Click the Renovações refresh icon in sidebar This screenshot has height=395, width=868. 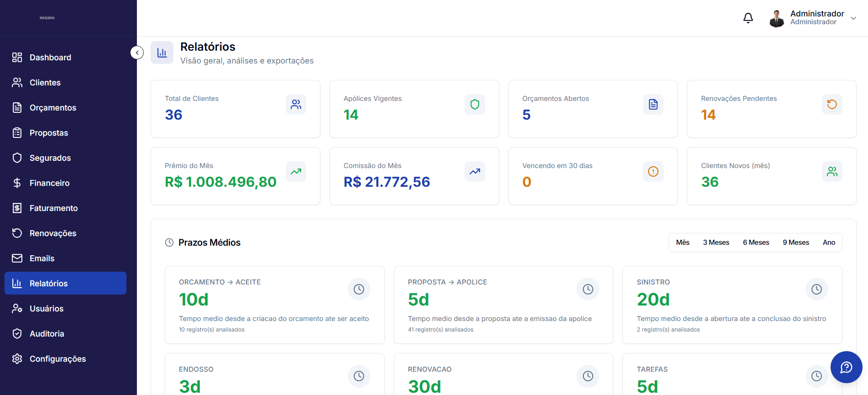point(17,233)
